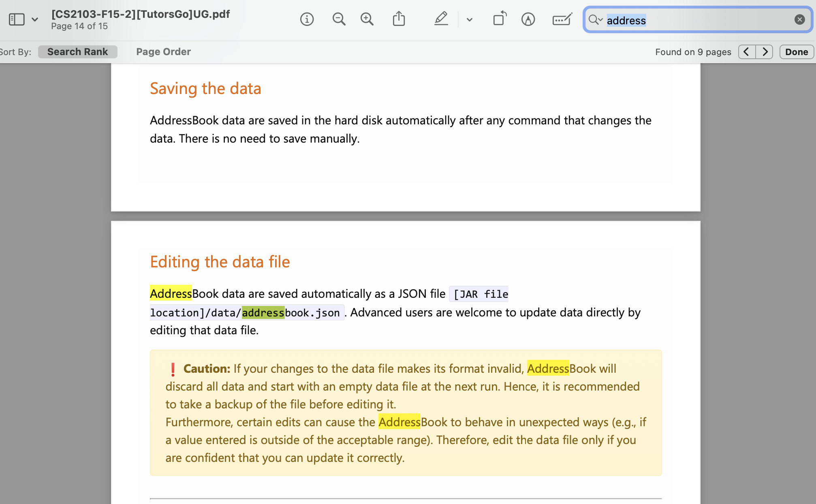816x504 pixels.
Task: Open search options magnifier dropdown
Action: pyautogui.click(x=595, y=19)
